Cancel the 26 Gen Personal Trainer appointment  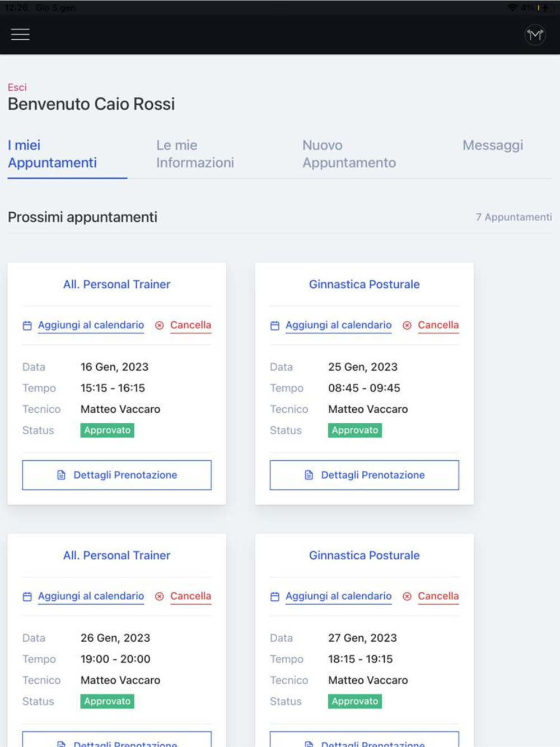pyautogui.click(x=190, y=596)
